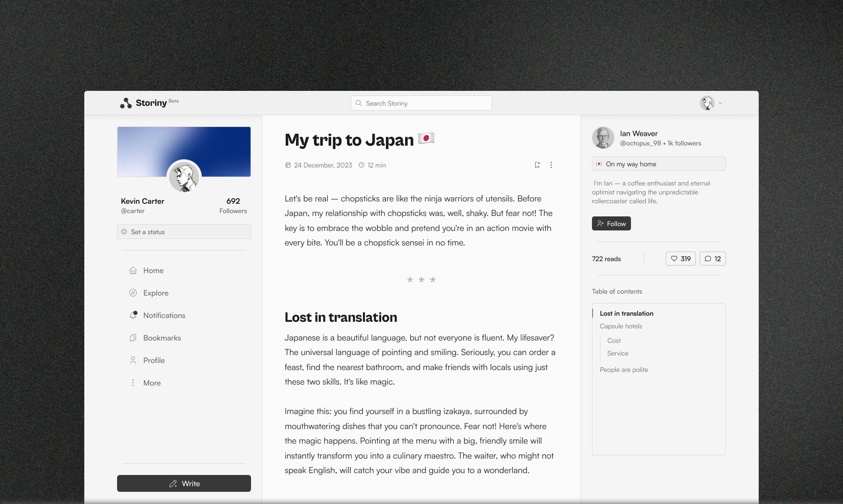Click the Notifications bell icon
Viewport: 843px width, 504px height.
click(133, 315)
